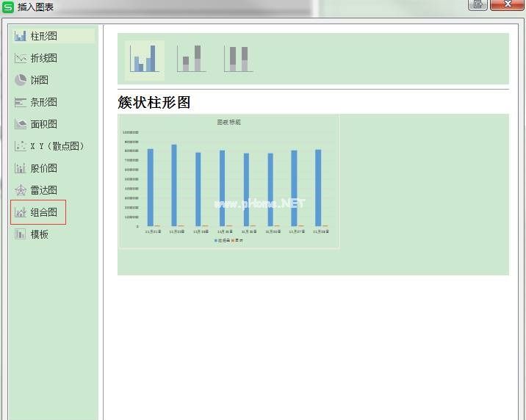Image resolution: width=526 pixels, height=420 pixels.
Task: Close the 插入图表 dialog
Action: coord(508,4)
